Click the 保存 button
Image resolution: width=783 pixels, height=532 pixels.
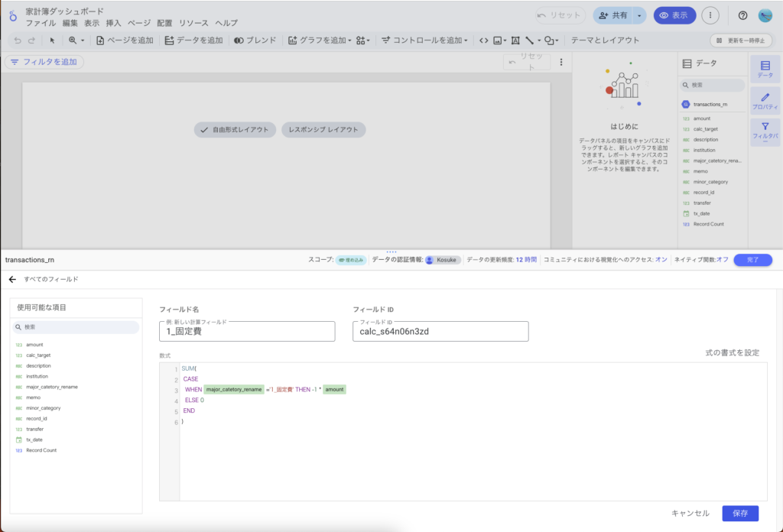click(x=739, y=514)
